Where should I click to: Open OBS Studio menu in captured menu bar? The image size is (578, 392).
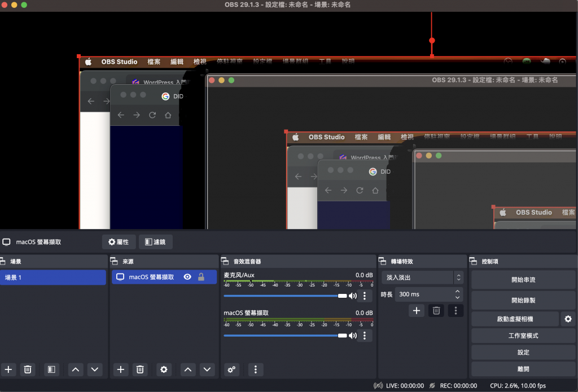coord(119,61)
